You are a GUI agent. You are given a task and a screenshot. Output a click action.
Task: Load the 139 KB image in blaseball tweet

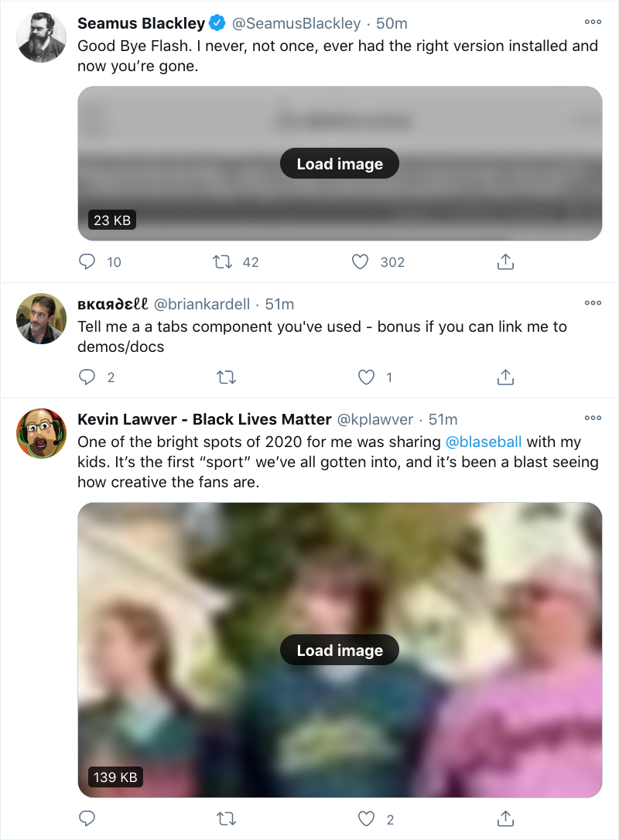[x=340, y=650]
